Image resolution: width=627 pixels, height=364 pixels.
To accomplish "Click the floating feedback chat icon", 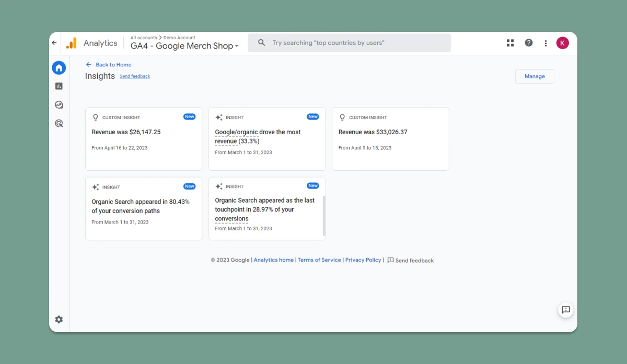I will point(566,310).
